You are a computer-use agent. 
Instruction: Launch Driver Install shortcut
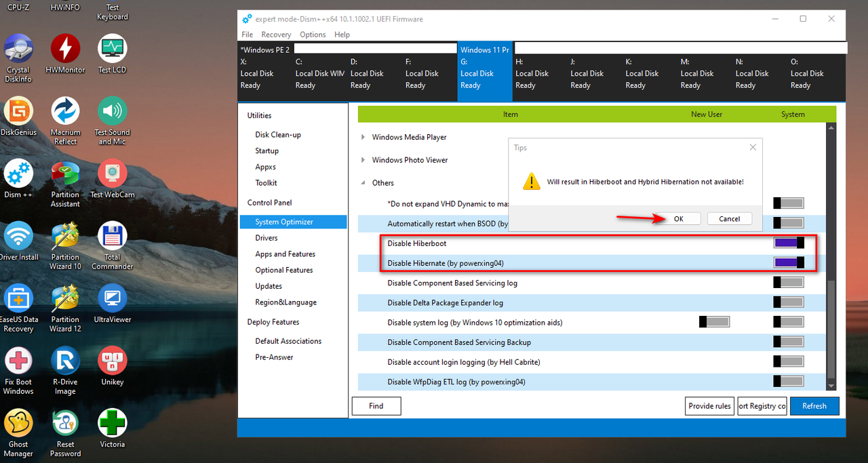[x=18, y=241]
